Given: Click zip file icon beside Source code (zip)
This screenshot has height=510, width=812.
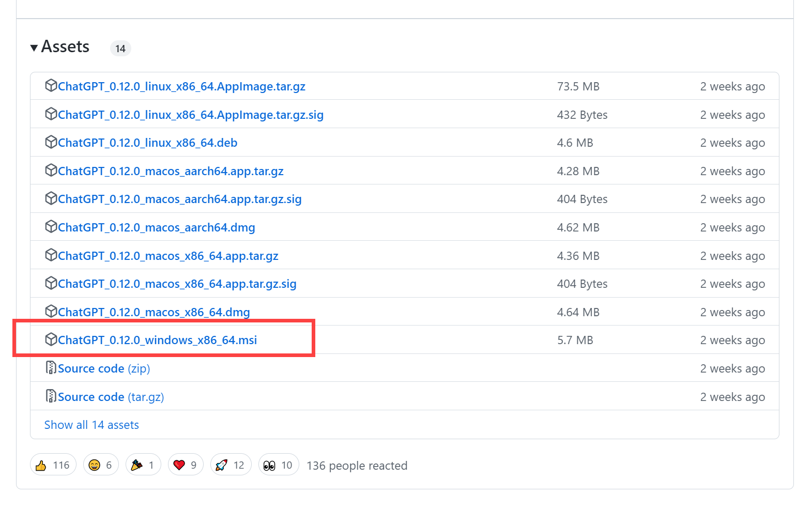Looking at the screenshot, I should coord(51,367).
